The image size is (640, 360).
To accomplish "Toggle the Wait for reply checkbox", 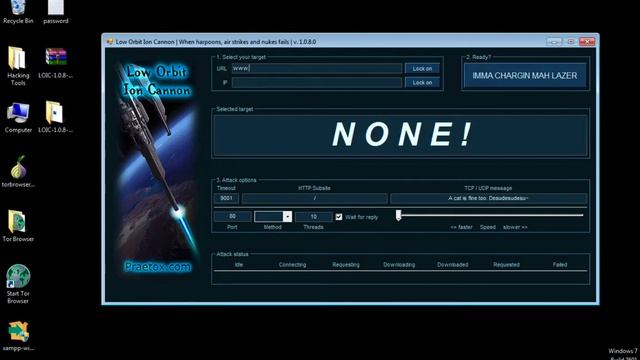I will (x=339, y=217).
